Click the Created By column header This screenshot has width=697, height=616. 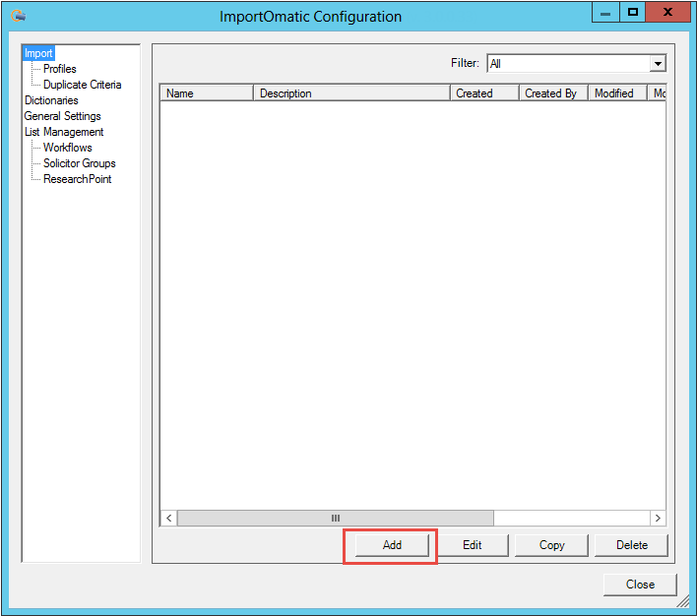tap(551, 93)
